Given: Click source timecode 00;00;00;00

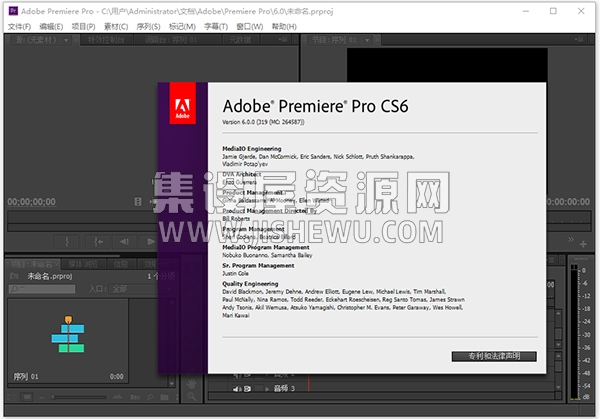Looking at the screenshot, I should pyautogui.click(x=31, y=202).
